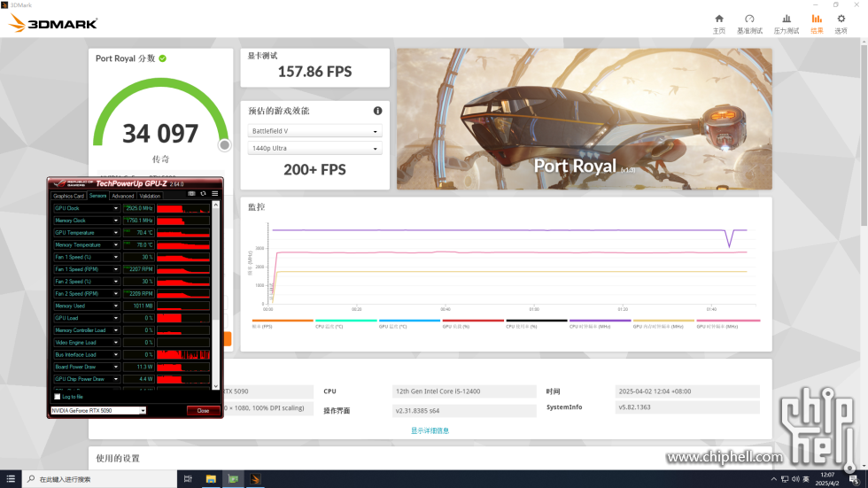Click the 3DMark logo

click(53, 23)
